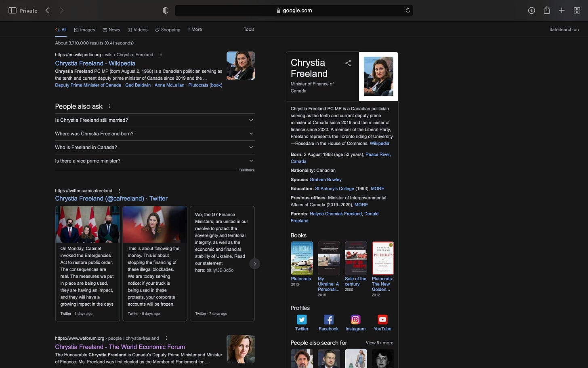Viewport: 588px width, 368px height.
Task: Open the search Tools menu
Action: 249,30
